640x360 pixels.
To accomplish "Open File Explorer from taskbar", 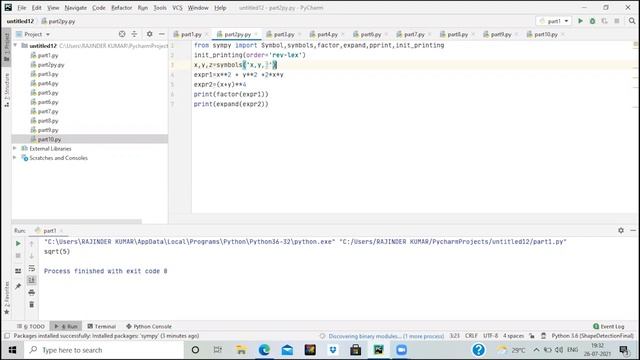I will pos(241,350).
